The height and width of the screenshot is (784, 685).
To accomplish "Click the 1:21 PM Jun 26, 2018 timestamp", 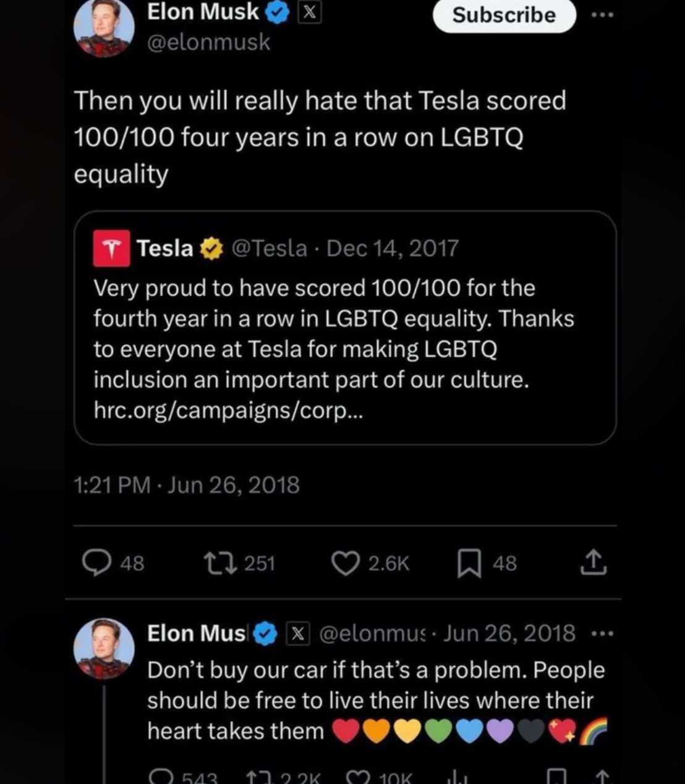I will [187, 485].
